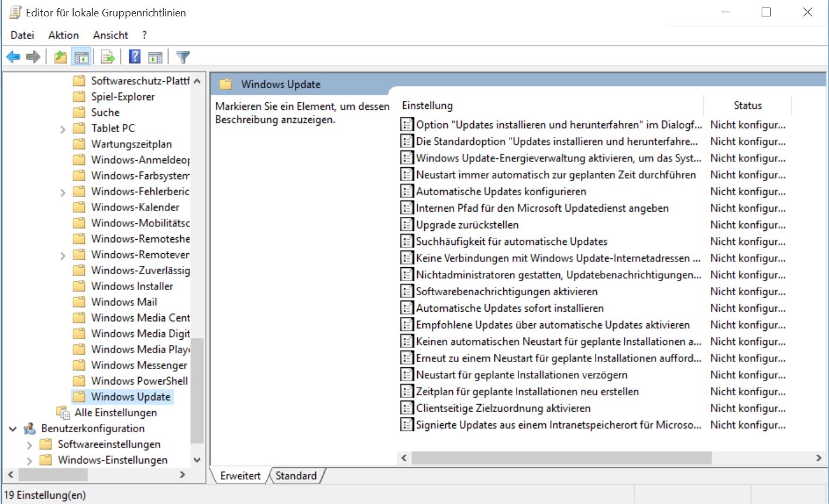829x504 pixels.
Task: Expand the Tablet PC tree node
Action: tap(63, 129)
